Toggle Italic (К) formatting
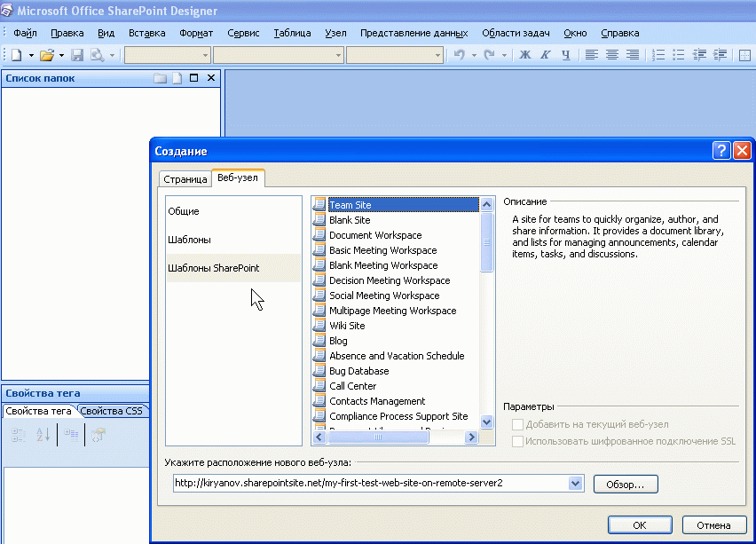756x544 pixels. [546, 55]
